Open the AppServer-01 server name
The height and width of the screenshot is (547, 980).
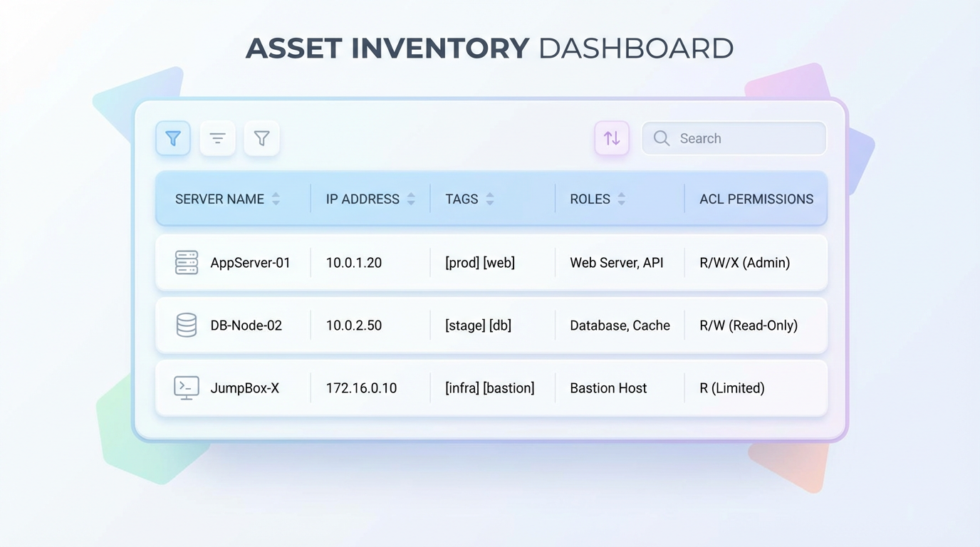250,263
